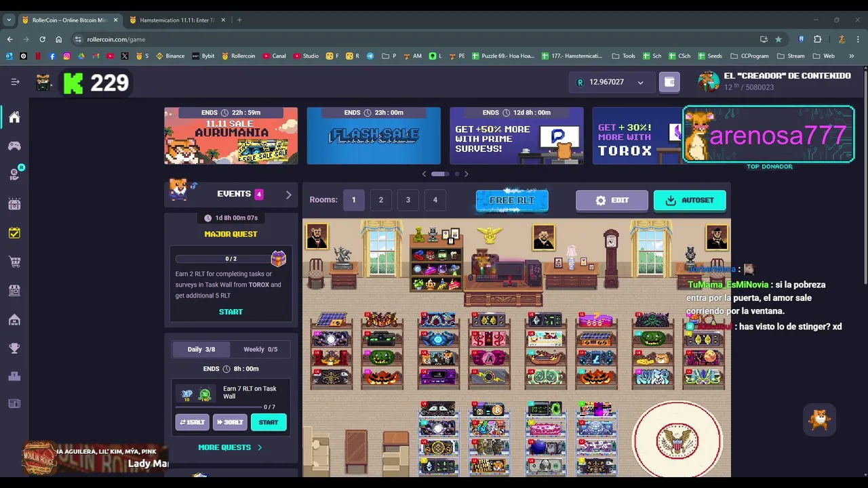Open the Prime Surveys +50% banner
The image size is (868, 488).
(517, 136)
